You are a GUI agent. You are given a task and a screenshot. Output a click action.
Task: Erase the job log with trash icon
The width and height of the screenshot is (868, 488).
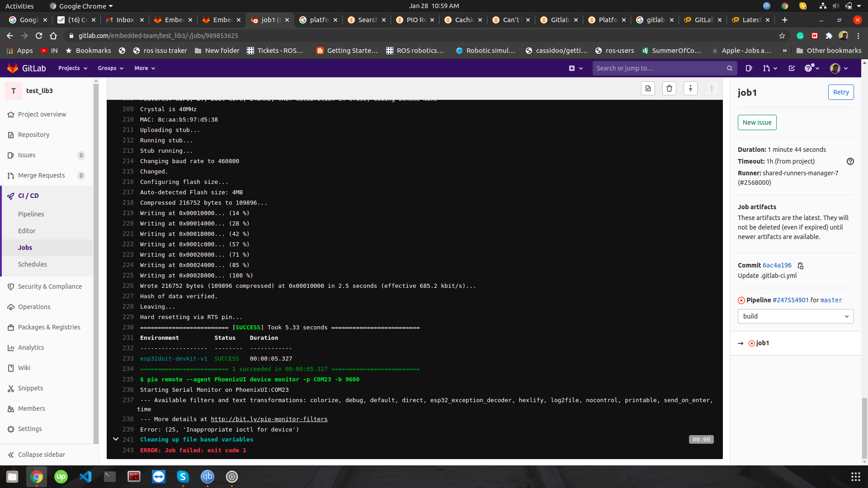click(x=669, y=89)
